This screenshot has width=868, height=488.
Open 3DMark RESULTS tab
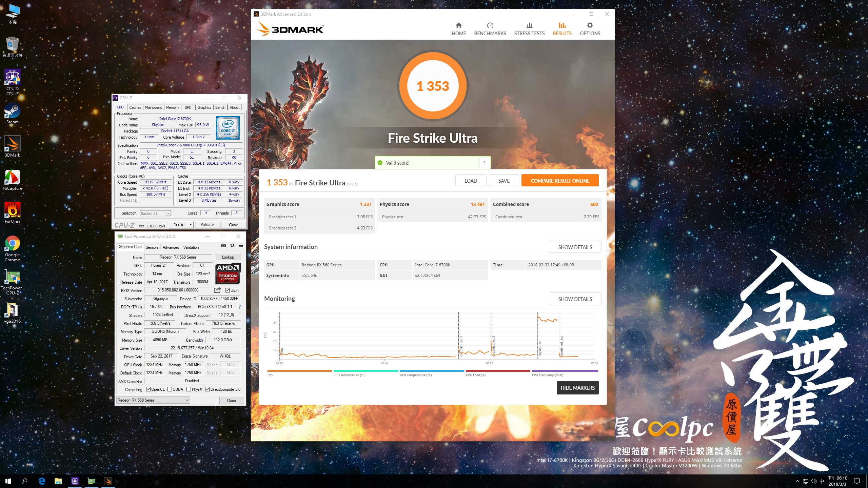coord(562,29)
